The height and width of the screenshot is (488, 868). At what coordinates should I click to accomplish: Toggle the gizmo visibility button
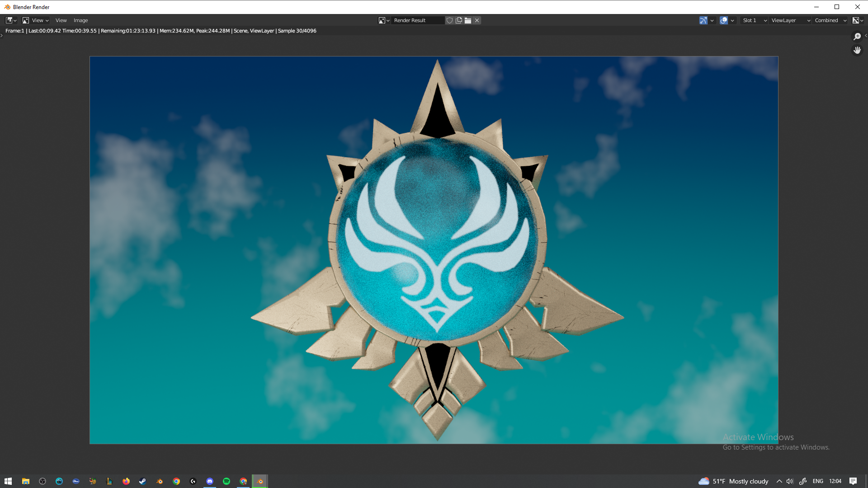pyautogui.click(x=703, y=20)
